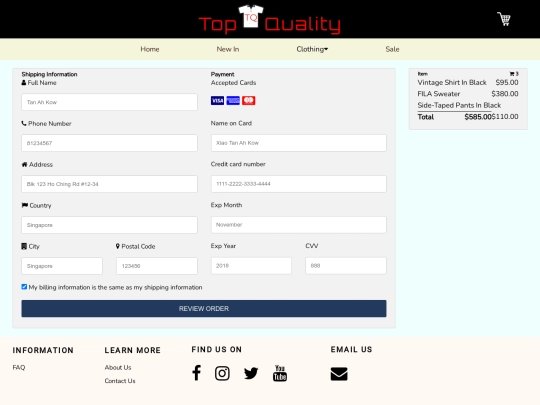Focus the CVV input field
The width and height of the screenshot is (540, 405).
346,266
